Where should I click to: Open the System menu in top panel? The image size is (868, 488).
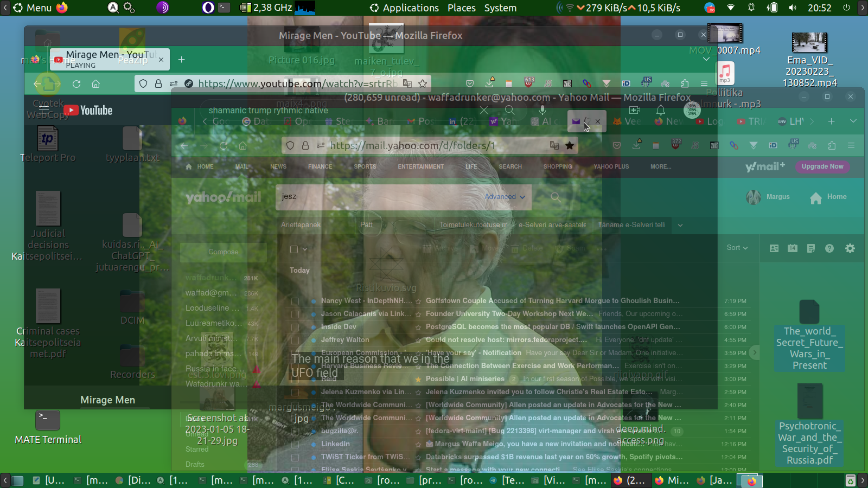click(500, 8)
